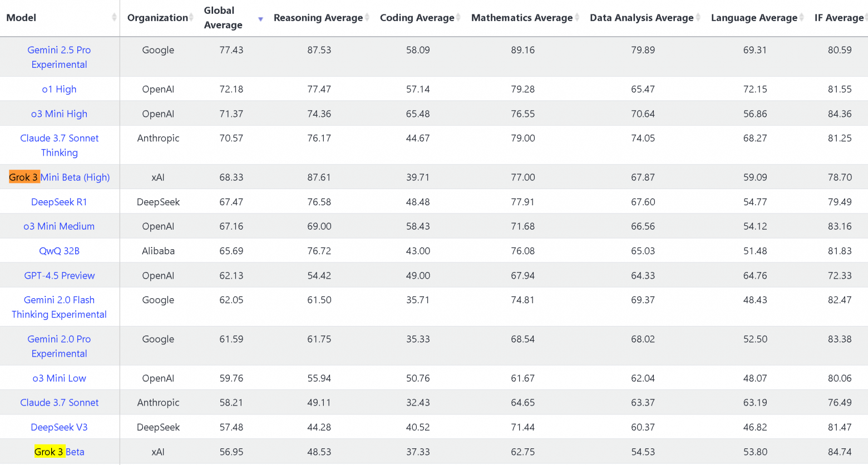
Task: Click the sort arrows beside Coding Average
Action: (x=458, y=18)
